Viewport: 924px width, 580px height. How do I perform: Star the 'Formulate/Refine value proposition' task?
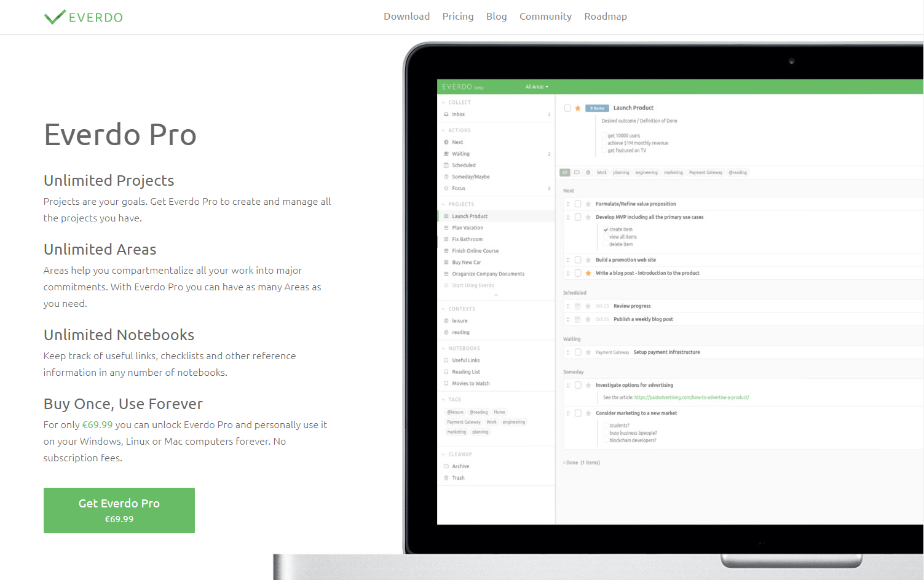(x=588, y=204)
